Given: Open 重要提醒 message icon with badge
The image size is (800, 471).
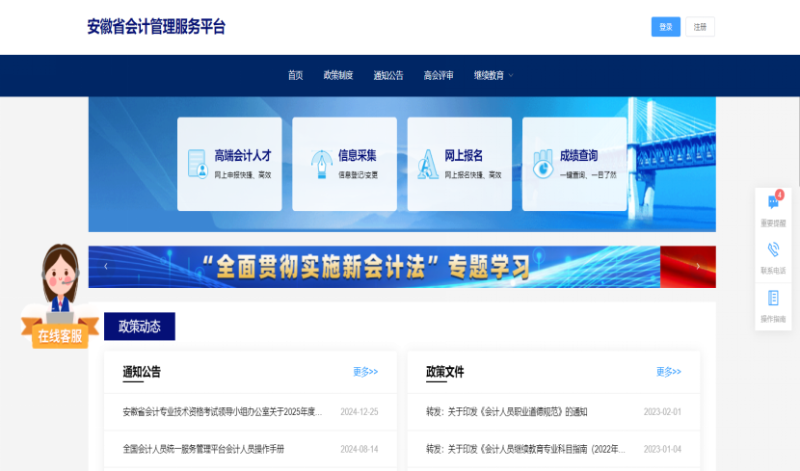Looking at the screenshot, I should tap(773, 202).
